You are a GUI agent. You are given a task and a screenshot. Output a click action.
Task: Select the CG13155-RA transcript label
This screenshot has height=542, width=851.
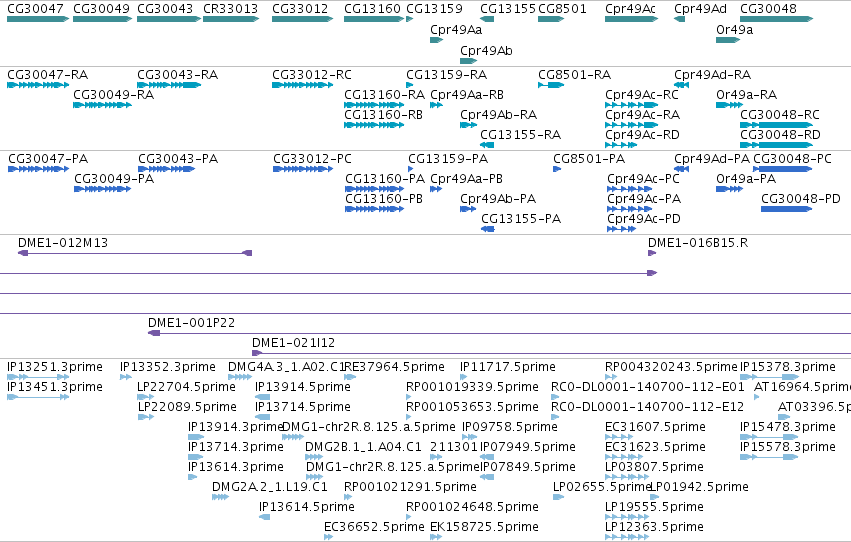(521, 135)
